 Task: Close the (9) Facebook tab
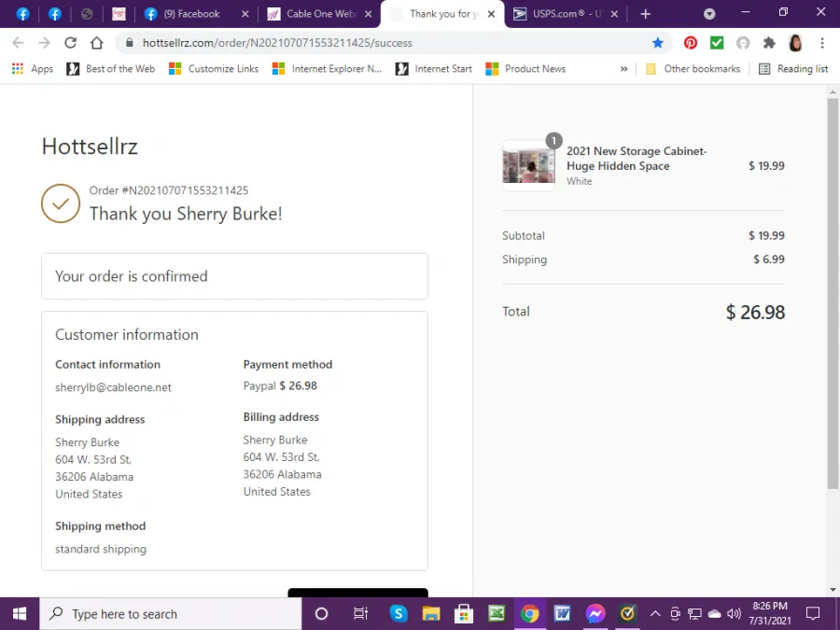(245, 14)
